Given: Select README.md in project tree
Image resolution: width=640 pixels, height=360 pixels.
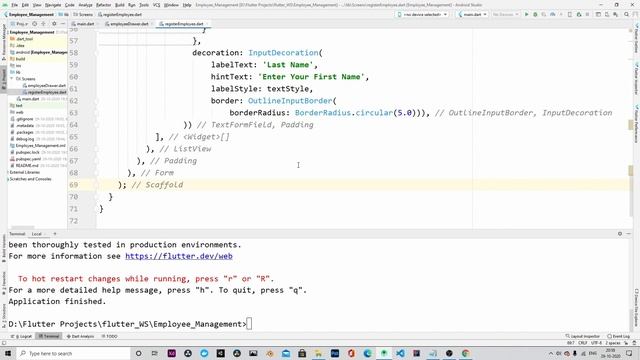Looking at the screenshot, I should tap(24, 165).
